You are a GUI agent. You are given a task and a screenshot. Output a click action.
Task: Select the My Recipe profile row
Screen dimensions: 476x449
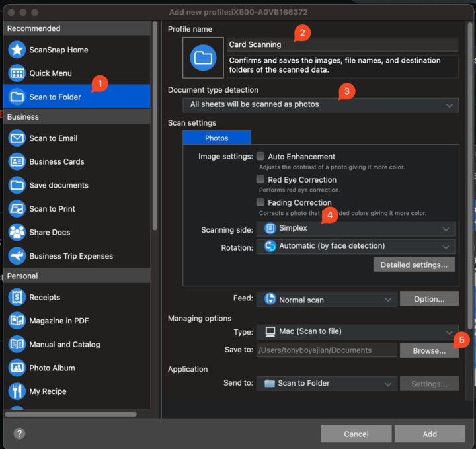coord(77,391)
